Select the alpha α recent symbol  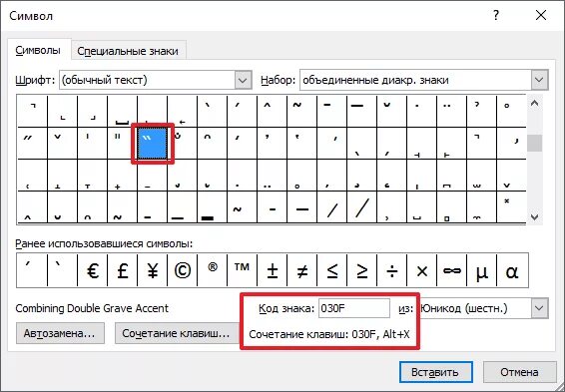point(512,270)
